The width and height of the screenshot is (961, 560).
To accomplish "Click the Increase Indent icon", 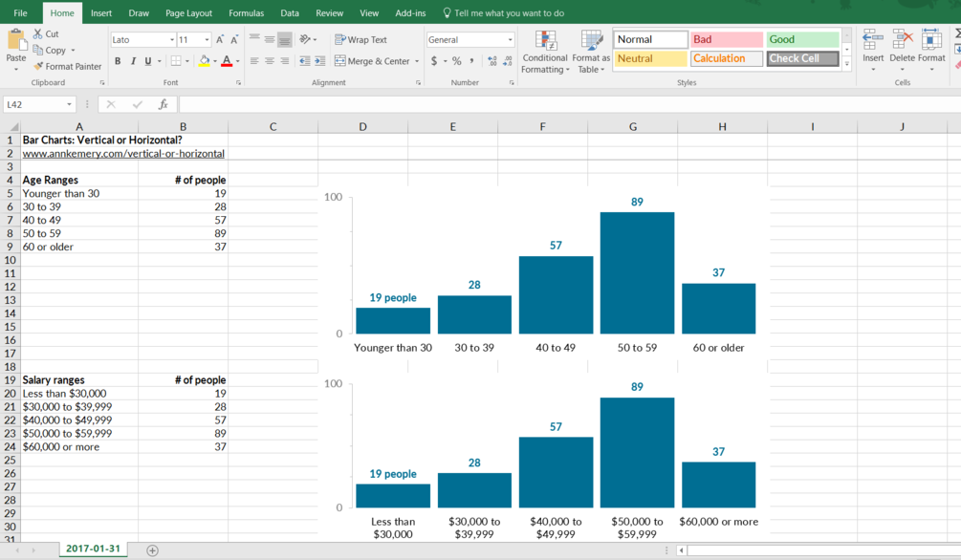I will pos(319,60).
